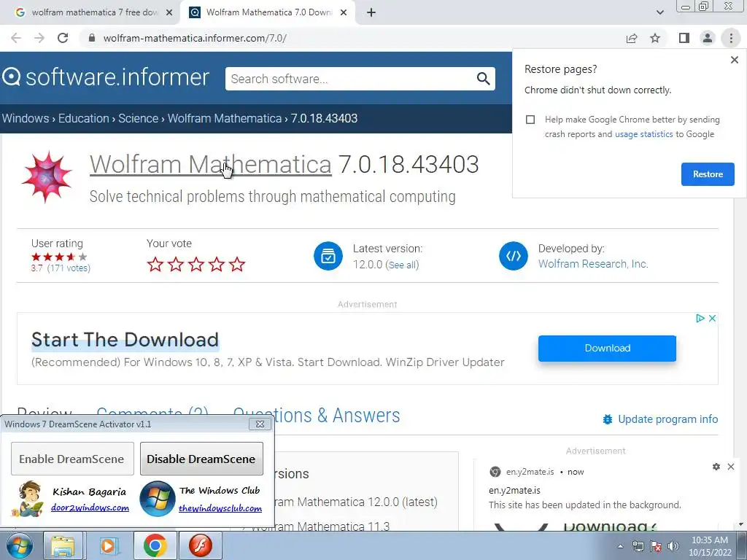The width and height of the screenshot is (747, 560).
Task: Open the Chrome side panel
Action: pos(684,38)
